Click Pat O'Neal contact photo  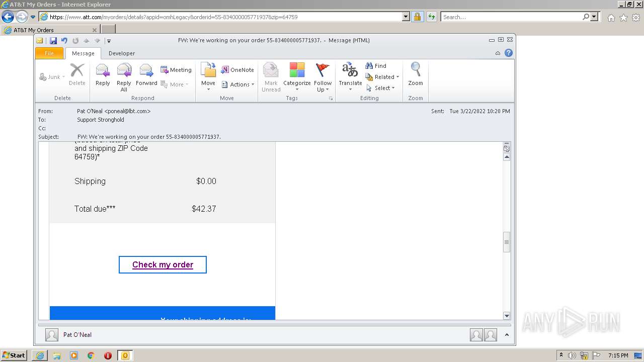point(51,335)
